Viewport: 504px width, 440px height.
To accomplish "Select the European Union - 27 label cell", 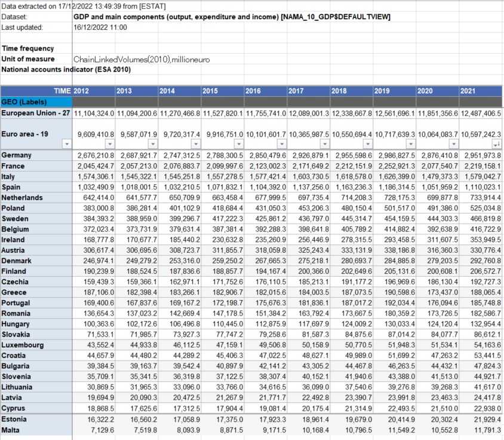I will pyautogui.click(x=36, y=114).
